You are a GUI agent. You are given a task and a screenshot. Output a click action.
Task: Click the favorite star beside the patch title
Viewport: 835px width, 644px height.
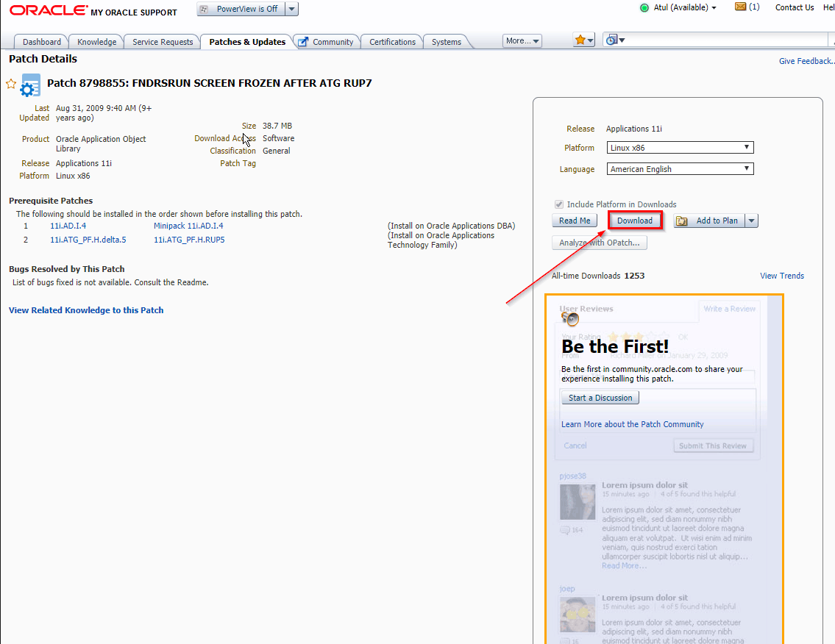click(10, 84)
